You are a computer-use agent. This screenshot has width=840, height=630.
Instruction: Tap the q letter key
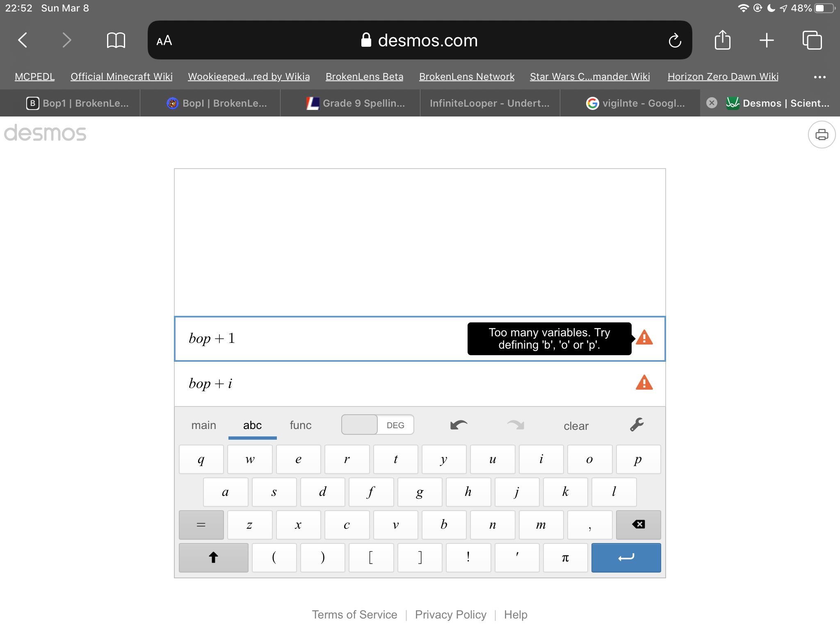pyautogui.click(x=201, y=459)
